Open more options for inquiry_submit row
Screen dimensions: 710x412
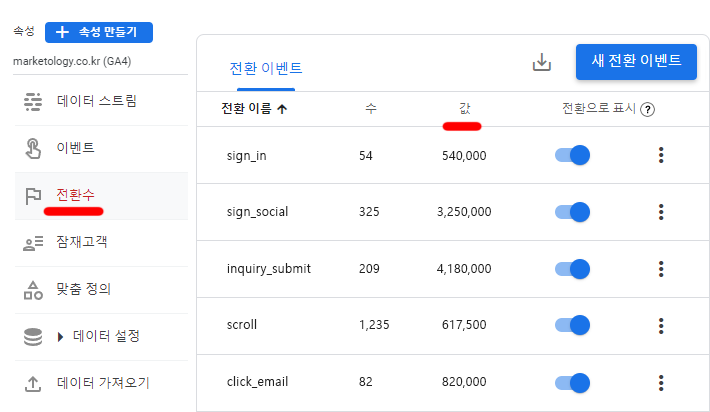[x=661, y=269]
